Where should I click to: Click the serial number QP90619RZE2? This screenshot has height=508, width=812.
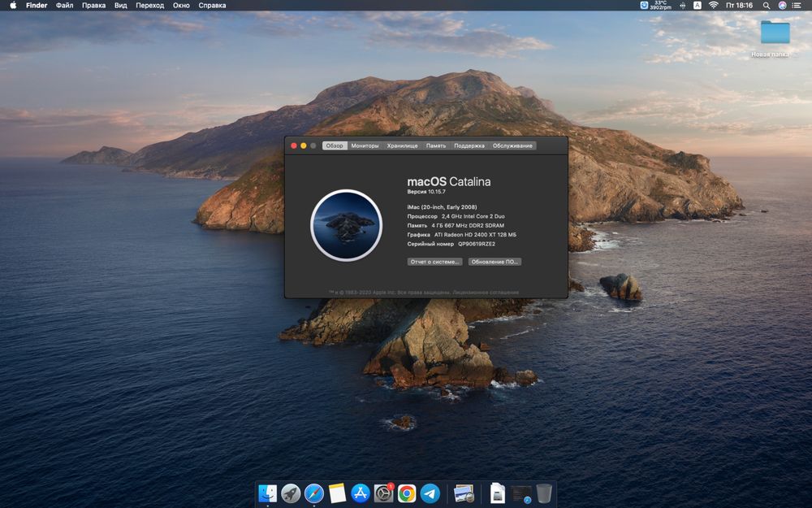[477, 244]
